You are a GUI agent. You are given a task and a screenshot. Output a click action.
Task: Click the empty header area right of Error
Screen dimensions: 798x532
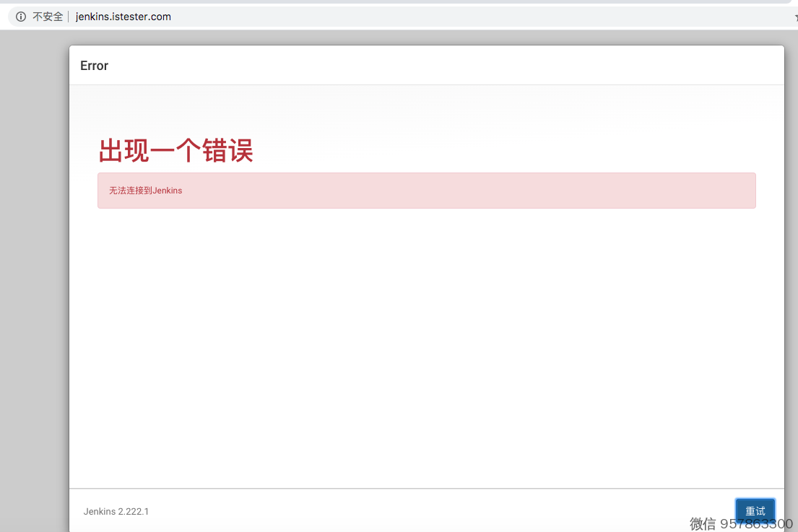click(433, 66)
